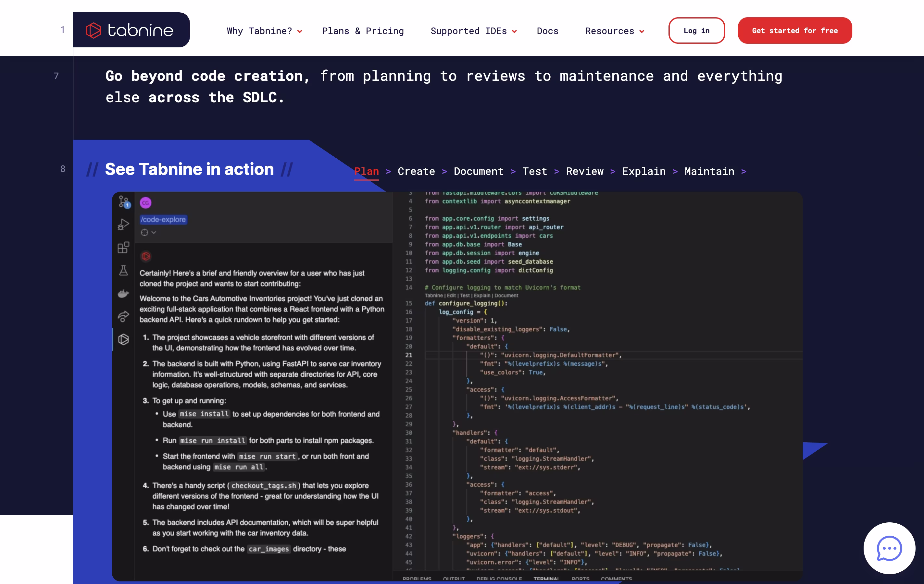The image size is (924, 584).
Task: Click the Tabnine hexagon sidebar icon
Action: click(123, 339)
